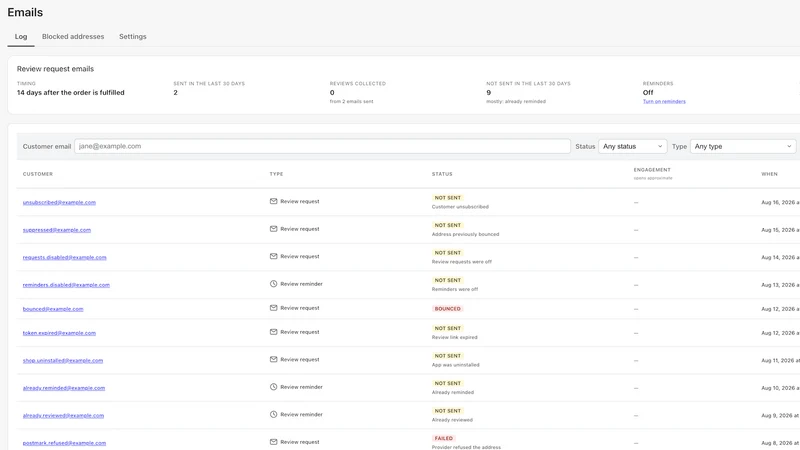Click '14 days after the order is fulfilled' timing text

pyautogui.click(x=70, y=93)
